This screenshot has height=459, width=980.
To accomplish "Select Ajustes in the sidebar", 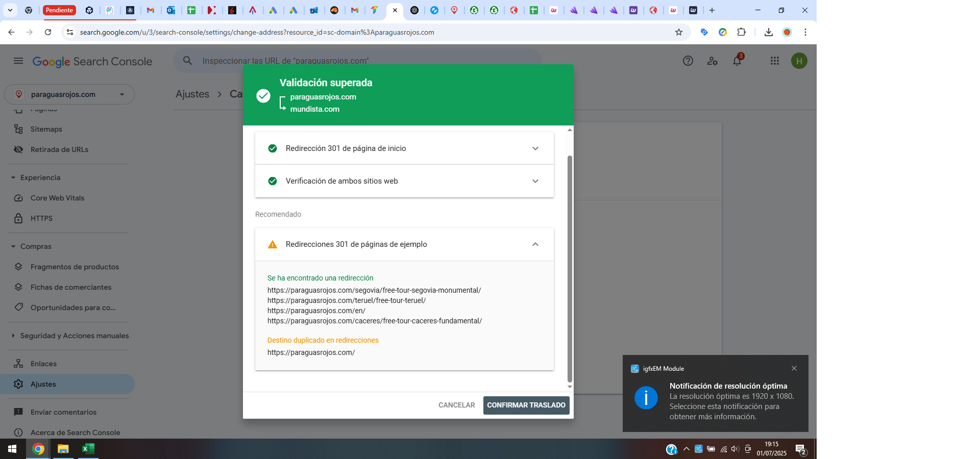I will 67,384.
